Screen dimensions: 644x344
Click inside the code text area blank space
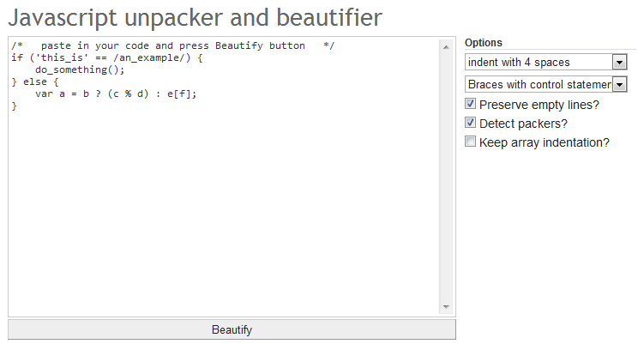(224, 206)
